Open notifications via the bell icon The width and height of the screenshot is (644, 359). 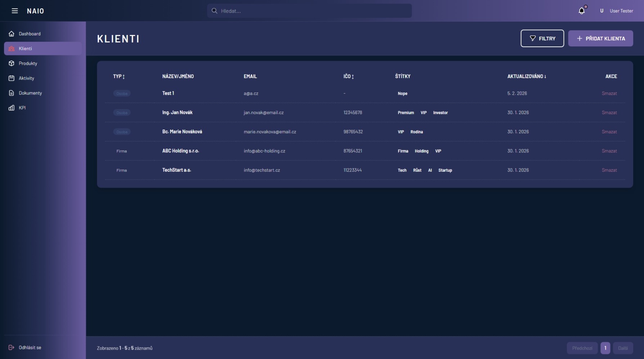pyautogui.click(x=581, y=11)
